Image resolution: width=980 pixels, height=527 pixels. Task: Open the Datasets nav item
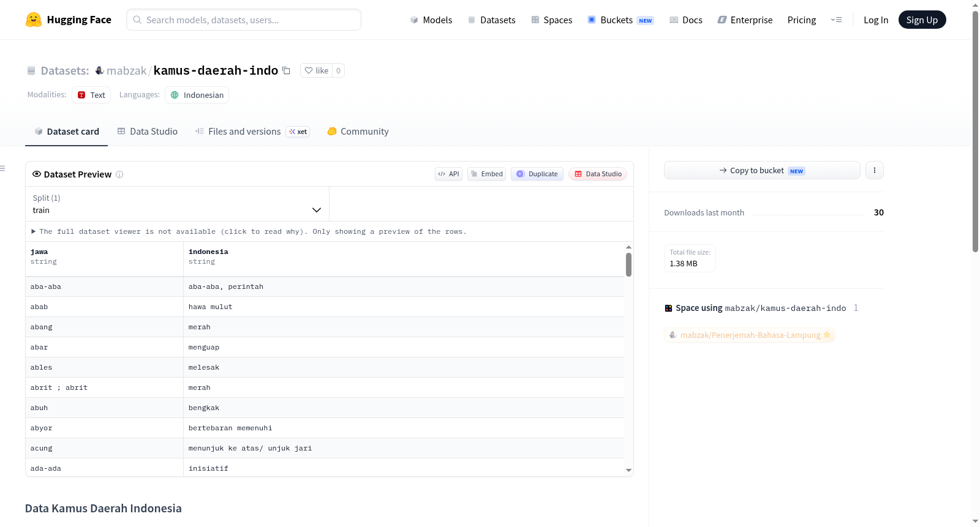pyautogui.click(x=491, y=20)
